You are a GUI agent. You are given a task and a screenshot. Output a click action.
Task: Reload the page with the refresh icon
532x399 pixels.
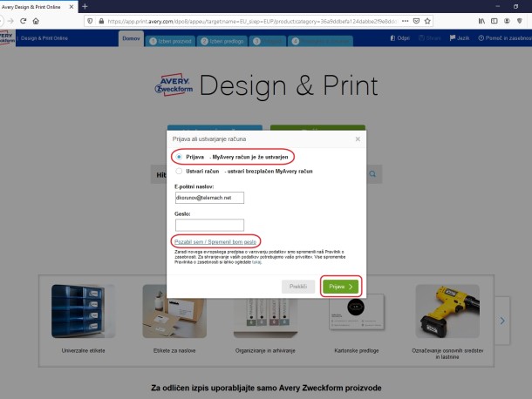coord(23,21)
